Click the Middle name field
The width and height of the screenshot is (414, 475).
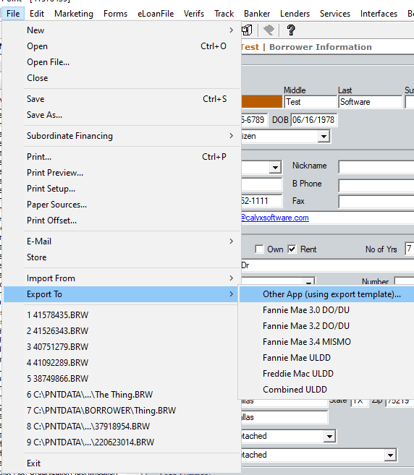click(x=310, y=102)
